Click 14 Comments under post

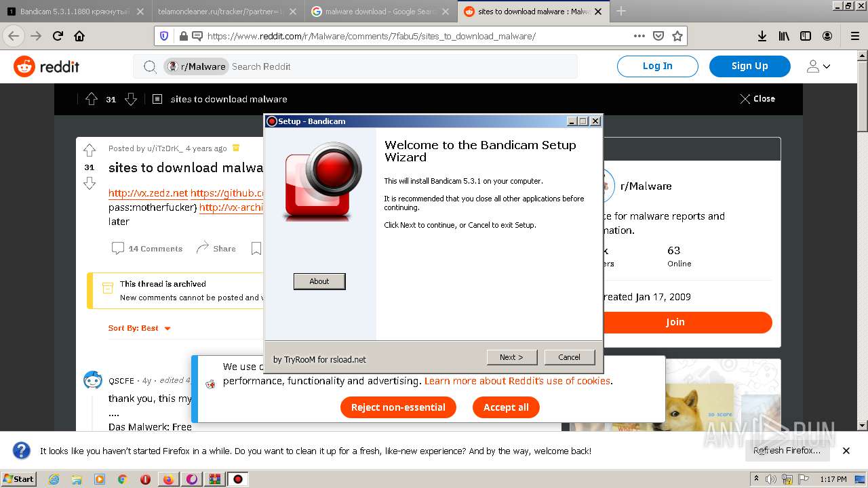tap(147, 249)
